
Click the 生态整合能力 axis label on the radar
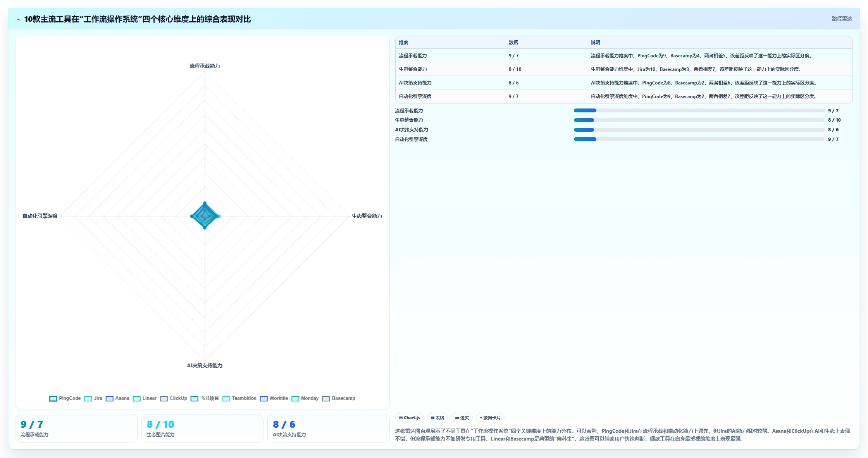tap(367, 216)
